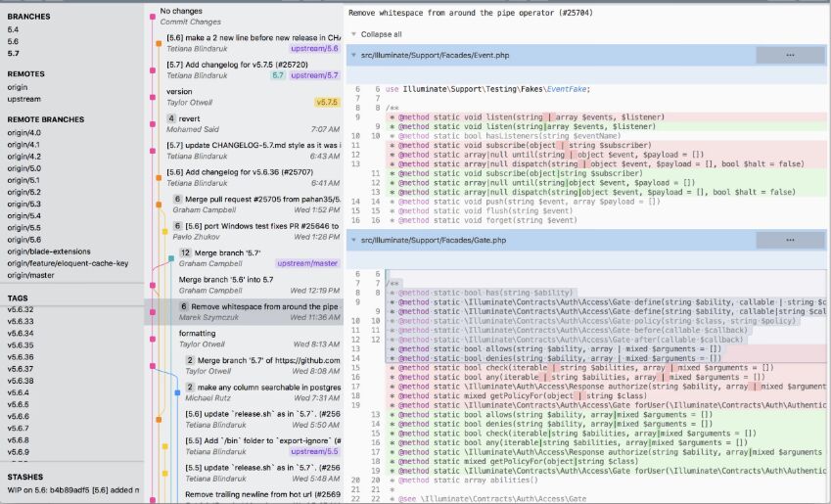Select the upstream remote
Screen dimensions: 831x504
(x=23, y=99)
